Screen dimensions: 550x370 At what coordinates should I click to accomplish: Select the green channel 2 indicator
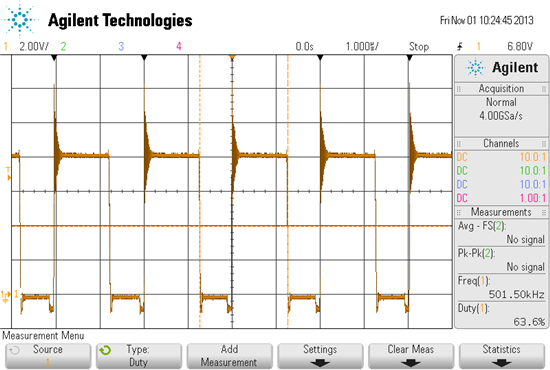63,46
